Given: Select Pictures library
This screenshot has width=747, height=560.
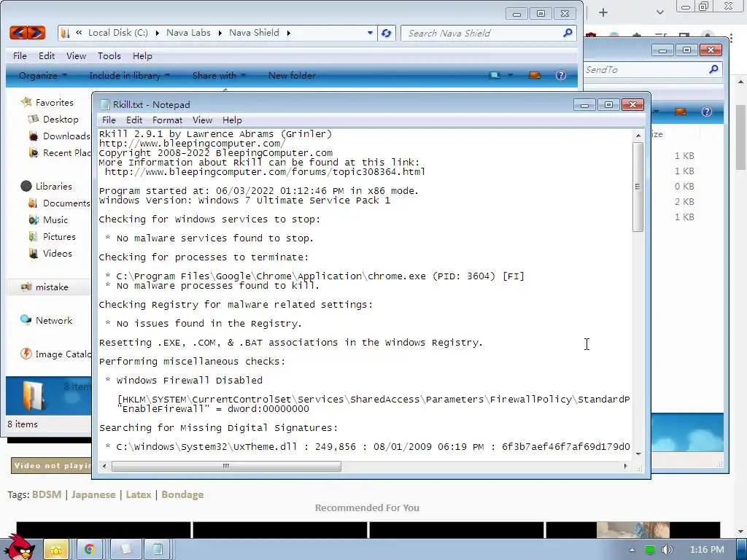Looking at the screenshot, I should click(x=59, y=236).
